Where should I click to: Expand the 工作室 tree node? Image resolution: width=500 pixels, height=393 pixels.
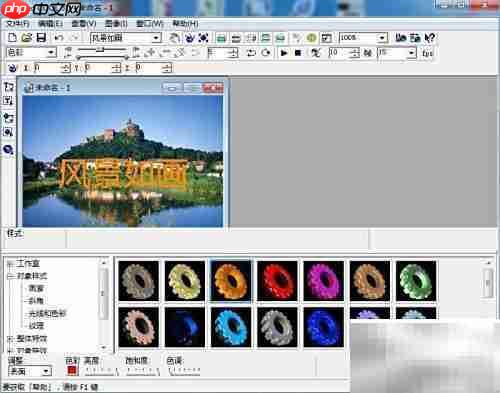(10, 264)
